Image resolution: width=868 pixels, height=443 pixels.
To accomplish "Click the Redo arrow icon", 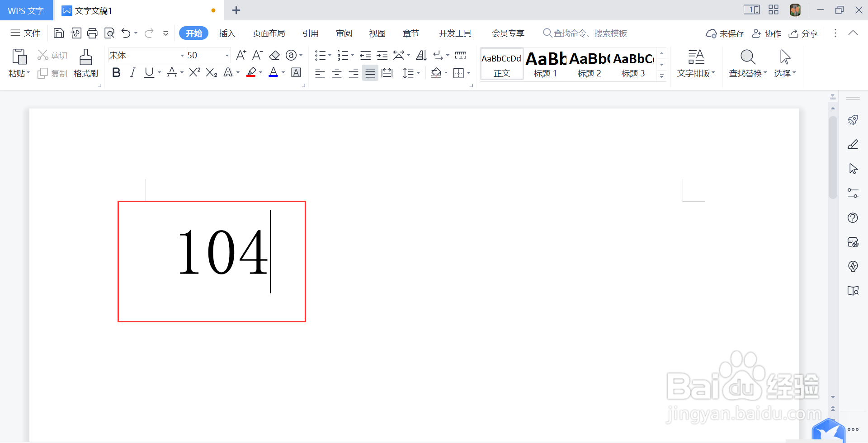I will (149, 33).
